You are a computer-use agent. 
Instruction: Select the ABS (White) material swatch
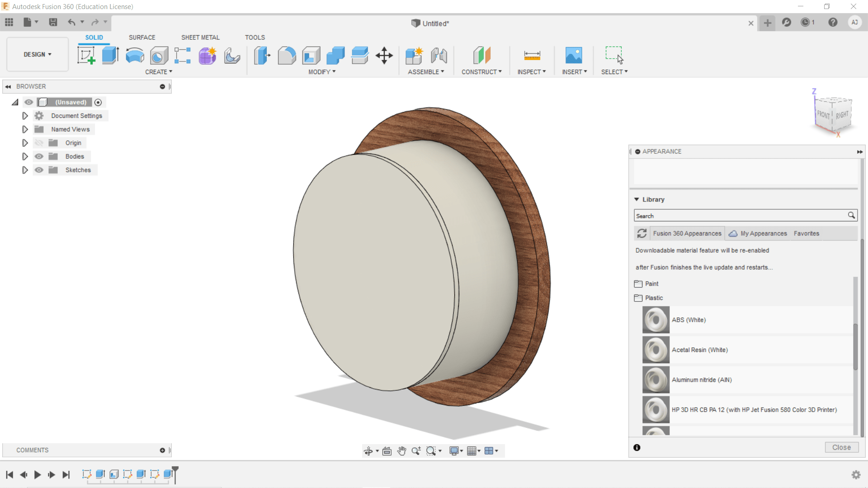click(x=656, y=320)
